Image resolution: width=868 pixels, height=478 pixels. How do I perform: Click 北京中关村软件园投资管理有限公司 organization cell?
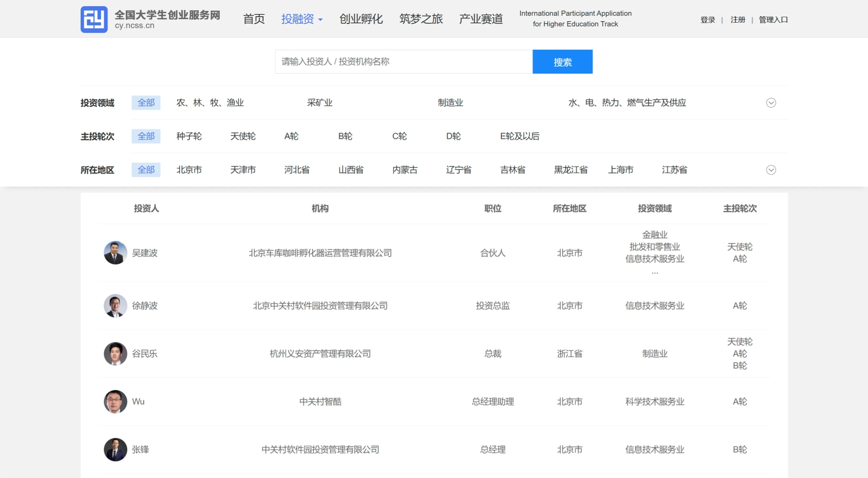[320, 306]
